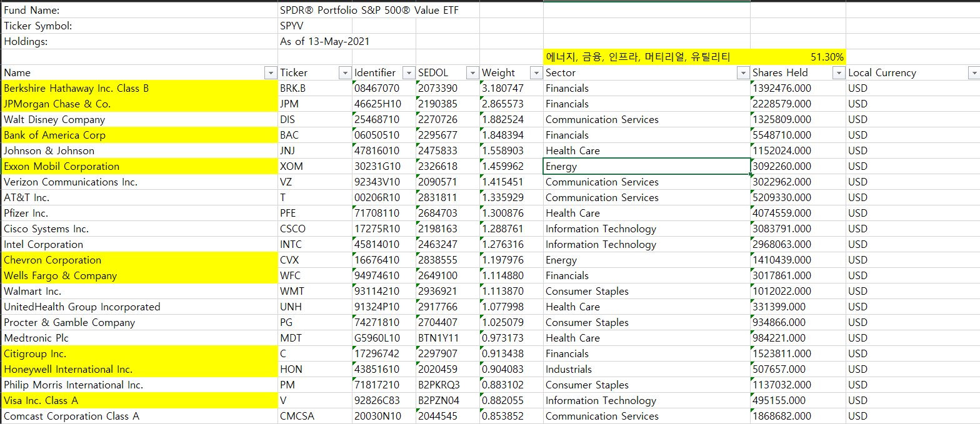Select the Bank of America Corp cell
The width and height of the screenshot is (980, 424).
pyautogui.click(x=140, y=135)
